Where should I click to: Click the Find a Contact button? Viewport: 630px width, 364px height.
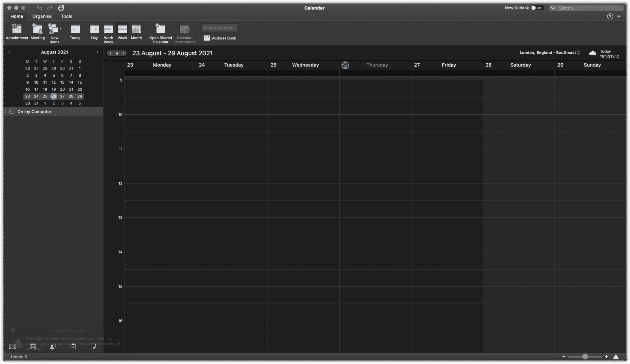pos(219,27)
